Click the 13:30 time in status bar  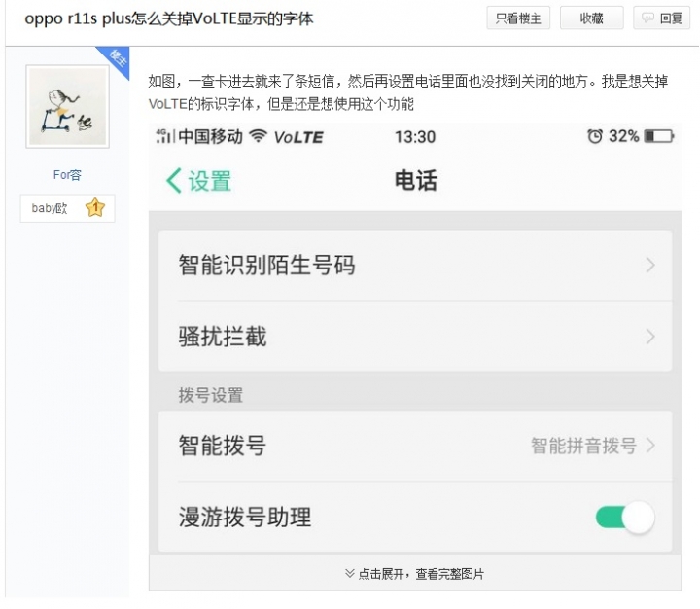415,137
